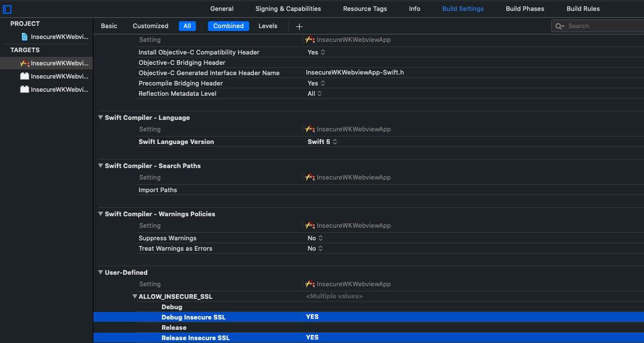Image resolution: width=644 pixels, height=343 pixels.
Task: Click the Multiple values placeholder
Action: (335, 296)
